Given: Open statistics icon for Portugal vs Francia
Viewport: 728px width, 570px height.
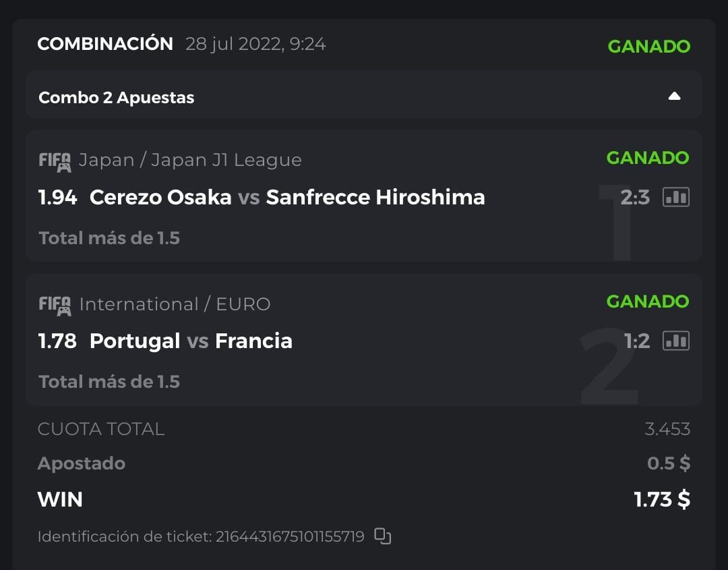Looking at the screenshot, I should point(675,341).
